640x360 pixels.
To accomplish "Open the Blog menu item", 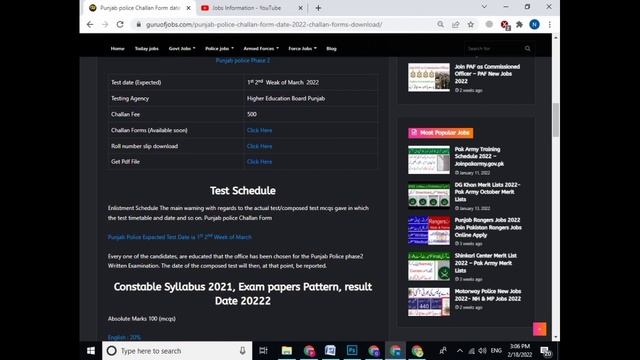I will coord(331,49).
